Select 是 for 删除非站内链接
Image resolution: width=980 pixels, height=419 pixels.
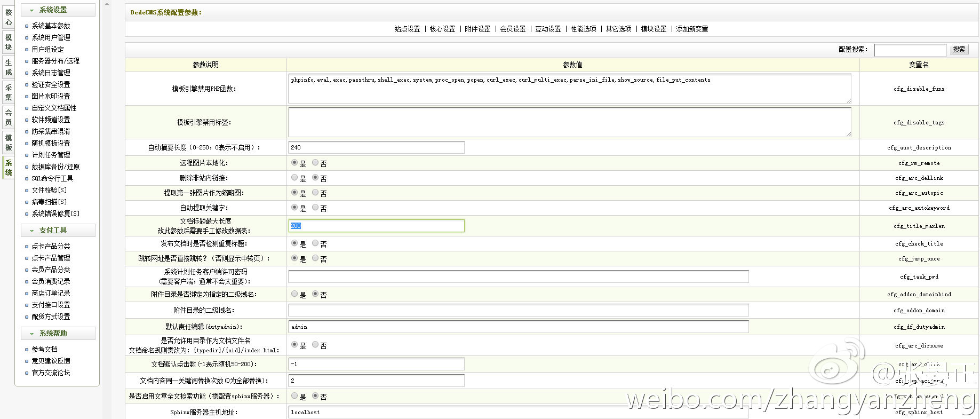pyautogui.click(x=294, y=178)
